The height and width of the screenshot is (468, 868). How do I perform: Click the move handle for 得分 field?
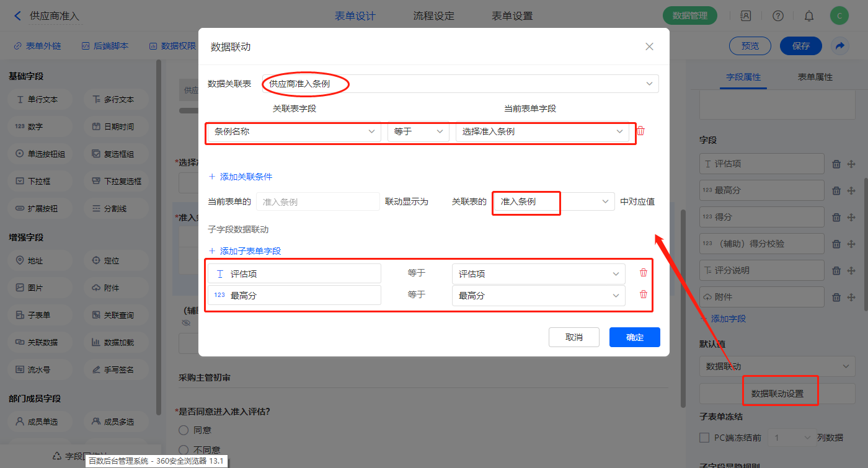coord(851,218)
